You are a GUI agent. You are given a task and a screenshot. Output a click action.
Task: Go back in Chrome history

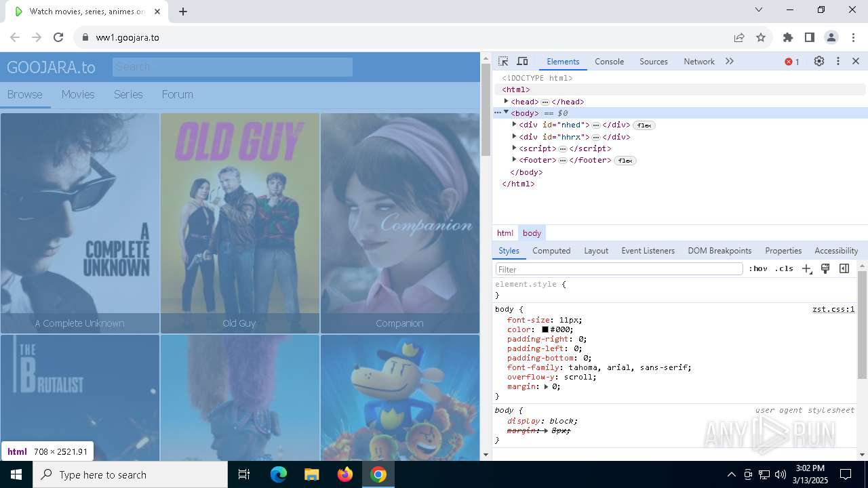[15, 37]
